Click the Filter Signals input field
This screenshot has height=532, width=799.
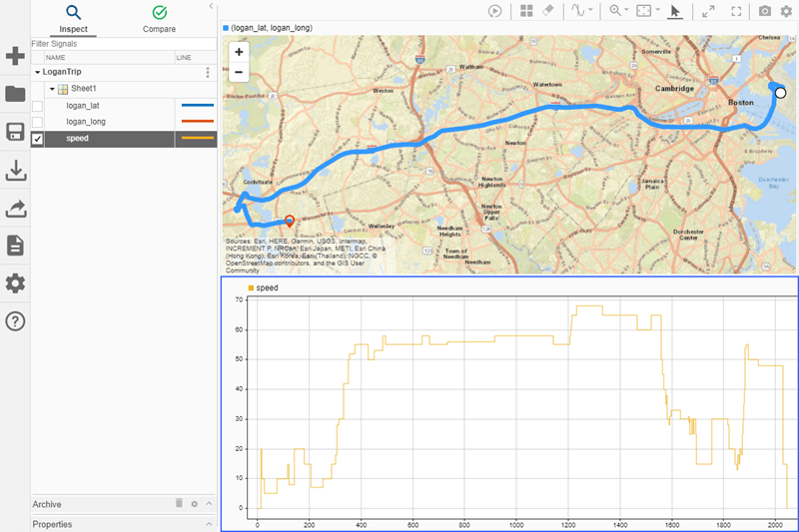point(120,44)
